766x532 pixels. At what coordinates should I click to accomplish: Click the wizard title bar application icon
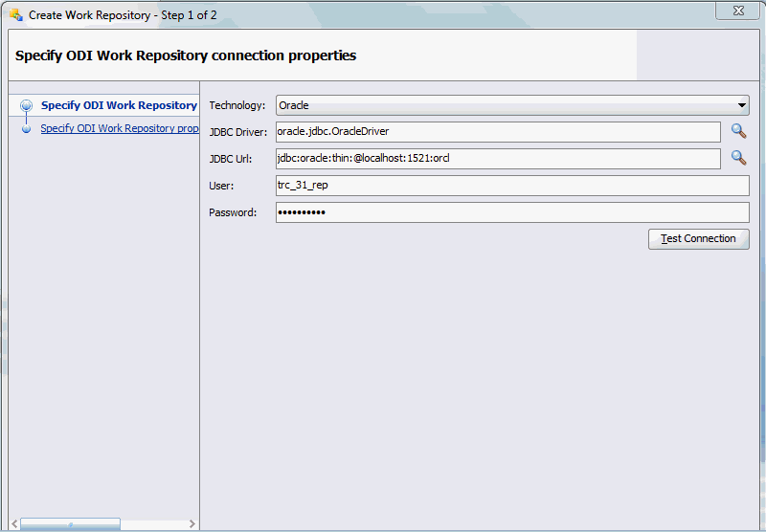coord(16,15)
